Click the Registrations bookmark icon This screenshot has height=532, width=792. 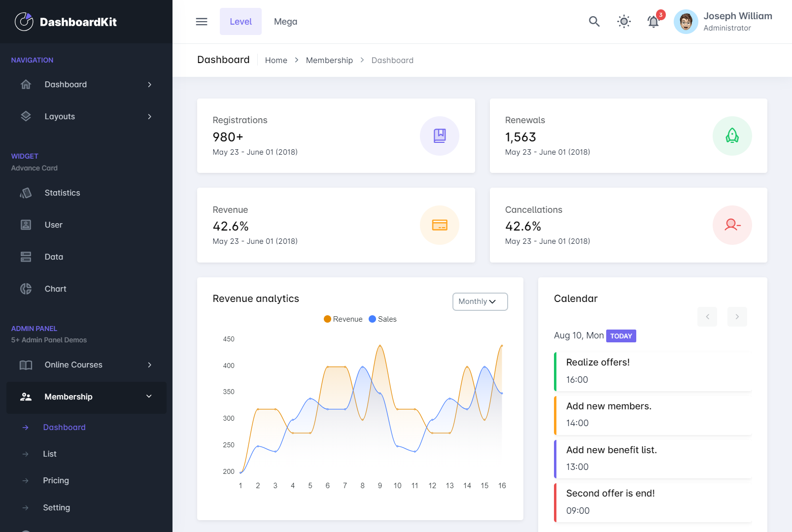point(439,136)
